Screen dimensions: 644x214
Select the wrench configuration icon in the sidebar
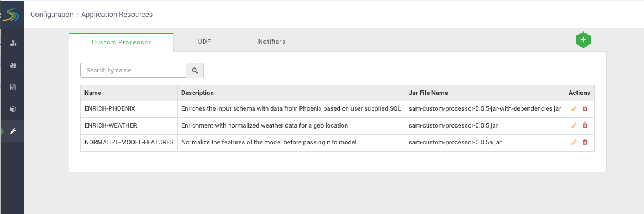pyautogui.click(x=13, y=131)
